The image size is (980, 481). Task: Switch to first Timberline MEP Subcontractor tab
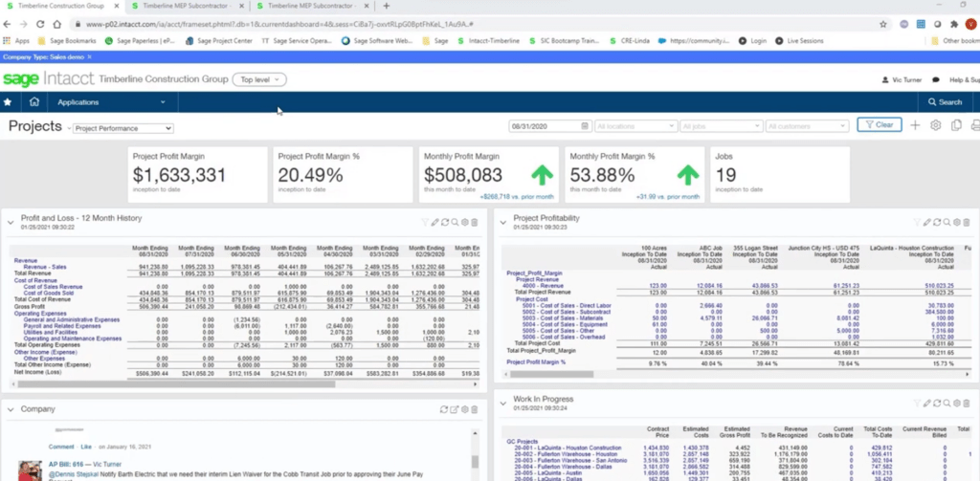click(187, 6)
